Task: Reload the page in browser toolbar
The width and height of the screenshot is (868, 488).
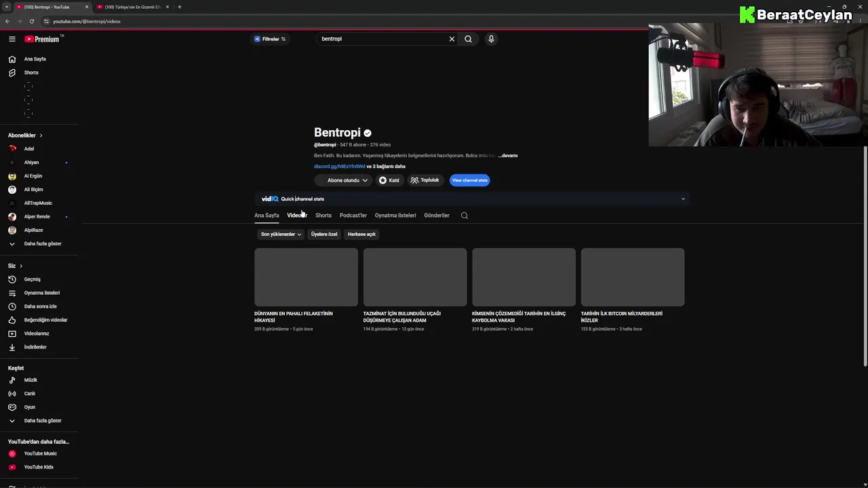Action: click(31, 21)
